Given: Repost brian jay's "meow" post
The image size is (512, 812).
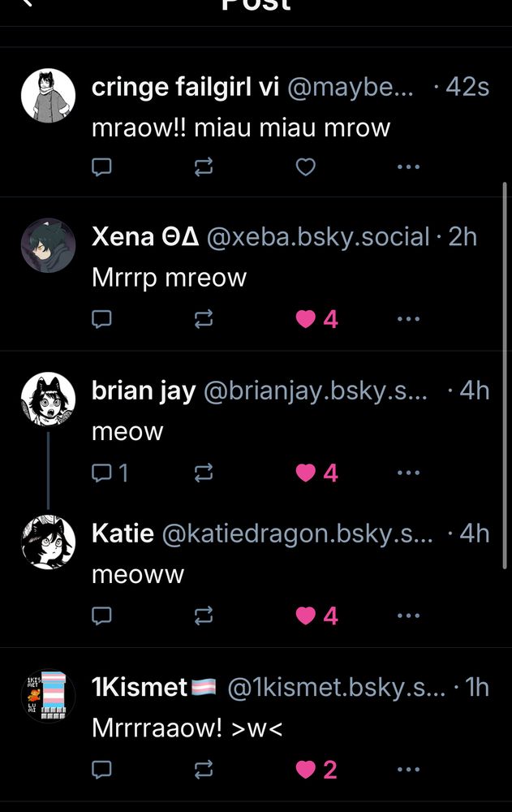Looking at the screenshot, I should pyautogui.click(x=204, y=473).
